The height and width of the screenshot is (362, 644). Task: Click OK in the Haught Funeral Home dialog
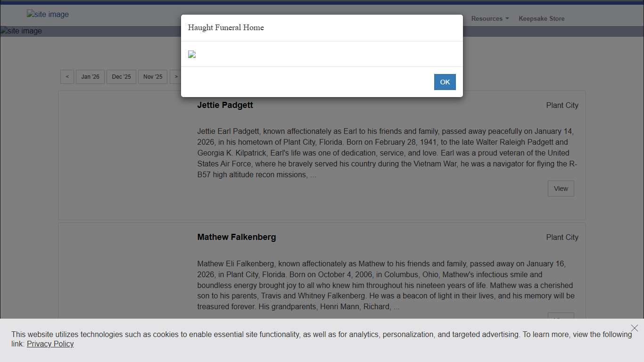coord(445,82)
